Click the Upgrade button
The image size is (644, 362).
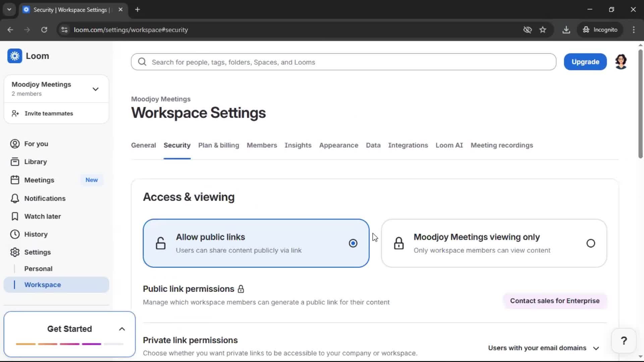585,62
